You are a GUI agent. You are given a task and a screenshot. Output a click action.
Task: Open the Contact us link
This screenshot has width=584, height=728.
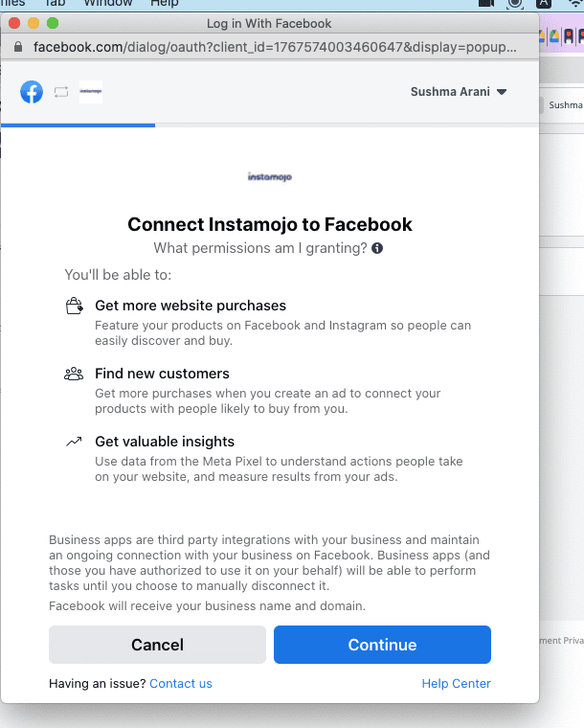pyautogui.click(x=181, y=683)
